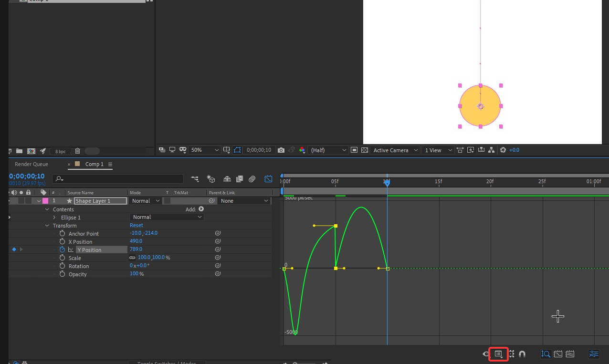Click the Add button for shape contents

point(200,209)
